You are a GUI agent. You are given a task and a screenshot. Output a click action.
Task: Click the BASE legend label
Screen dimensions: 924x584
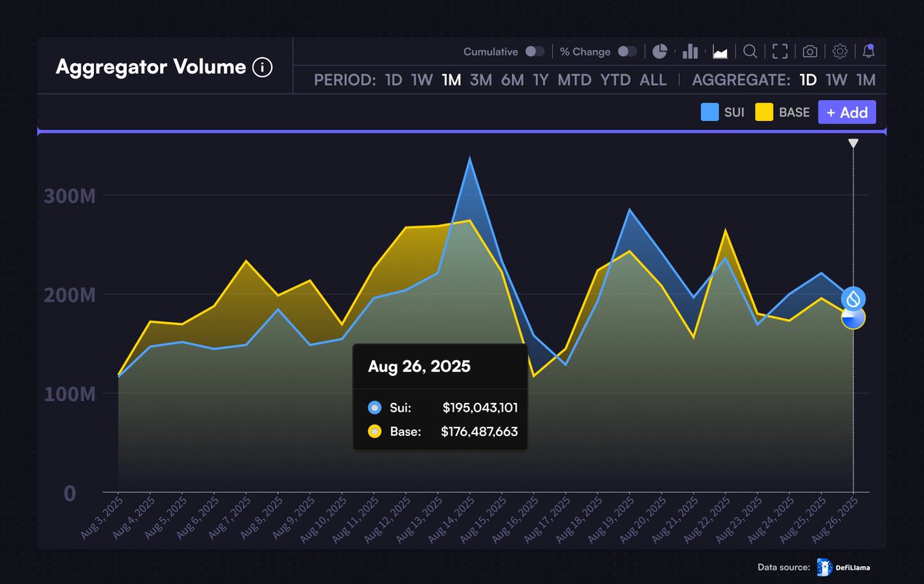click(795, 112)
